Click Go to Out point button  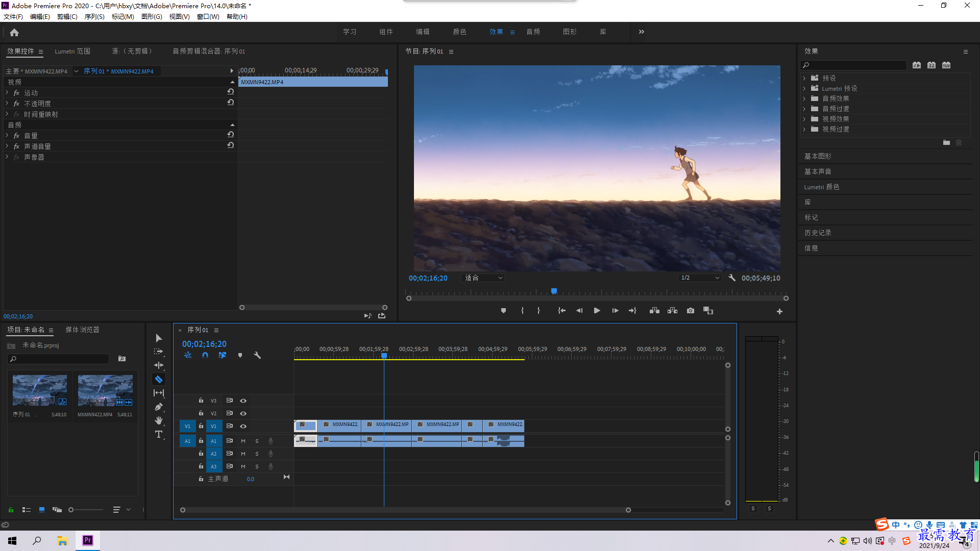(632, 311)
